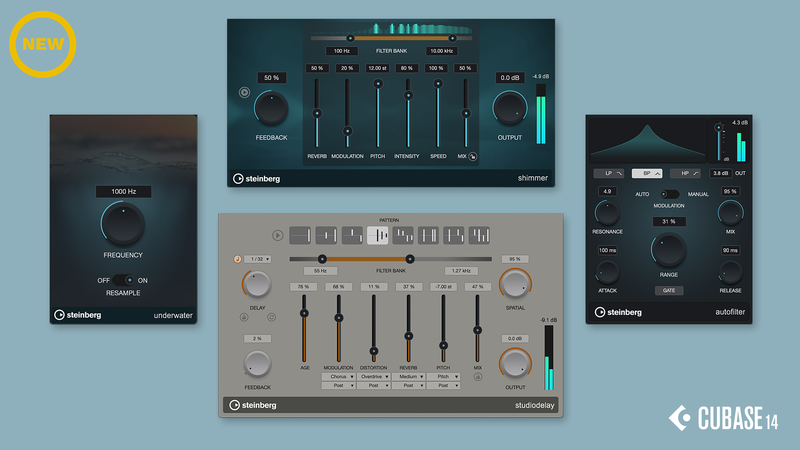Click the studiodelay Distortion slider handle
Viewport: 800px width, 450px height.
[x=374, y=351]
